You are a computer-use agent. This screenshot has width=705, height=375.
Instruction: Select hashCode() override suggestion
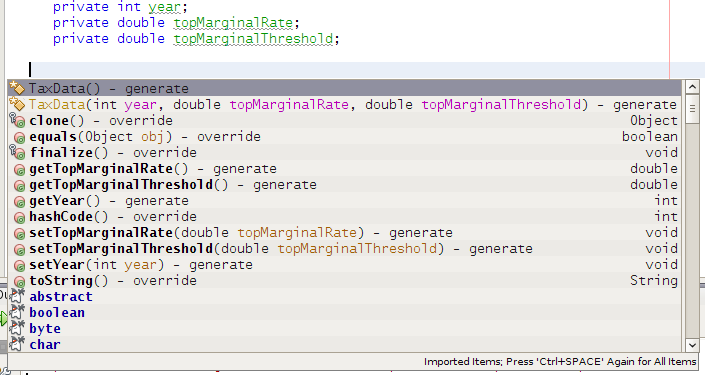[344, 217]
